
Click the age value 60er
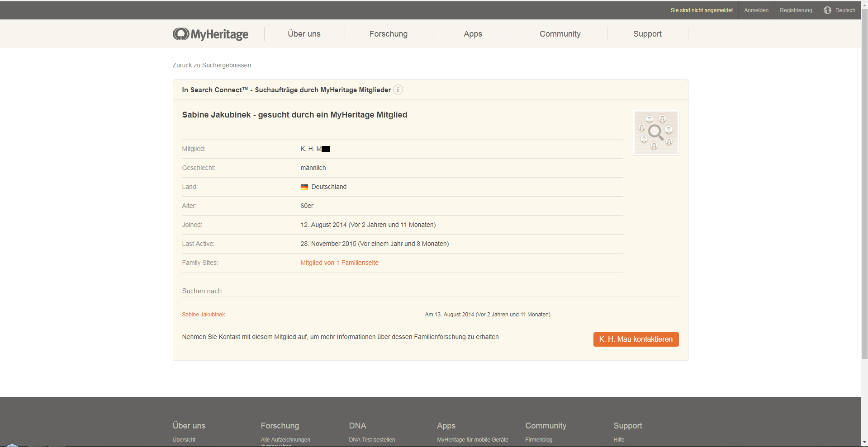(307, 206)
